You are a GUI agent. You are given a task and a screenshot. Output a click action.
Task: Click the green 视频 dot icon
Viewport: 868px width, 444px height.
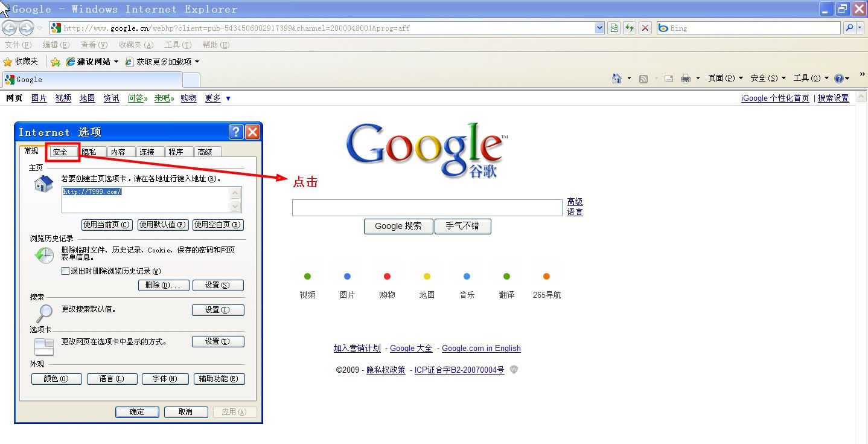coord(307,276)
